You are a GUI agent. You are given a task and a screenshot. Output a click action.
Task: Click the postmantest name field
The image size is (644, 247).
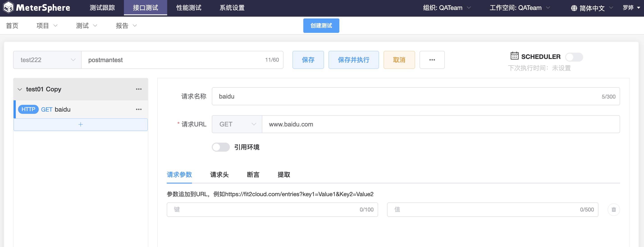click(x=182, y=60)
